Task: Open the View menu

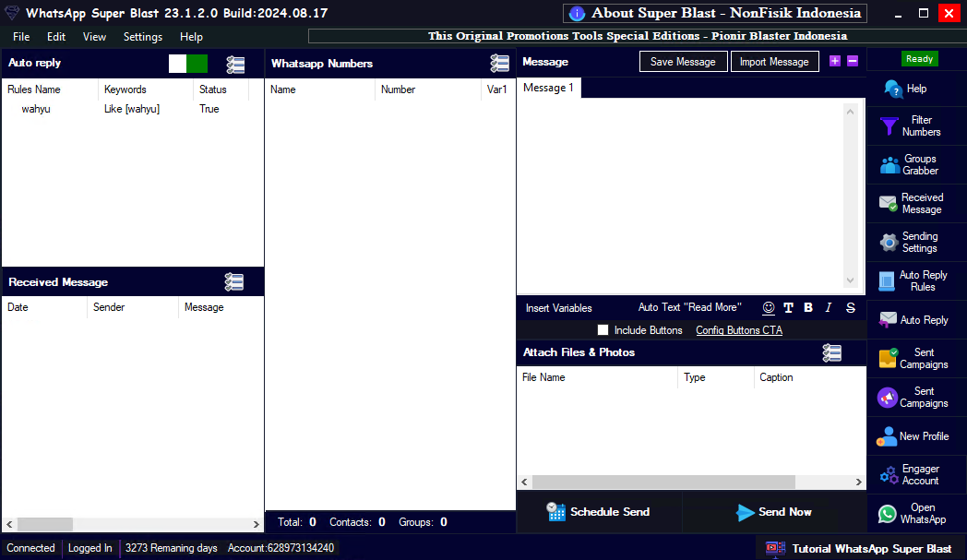Action: [94, 37]
